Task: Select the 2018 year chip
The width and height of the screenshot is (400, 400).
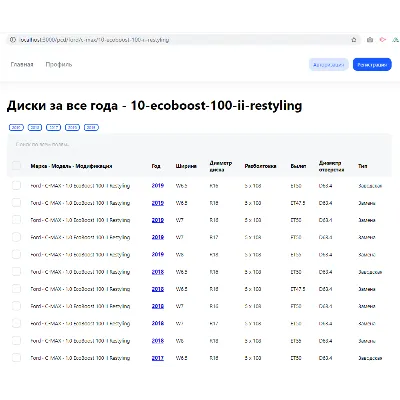Action: click(35, 127)
